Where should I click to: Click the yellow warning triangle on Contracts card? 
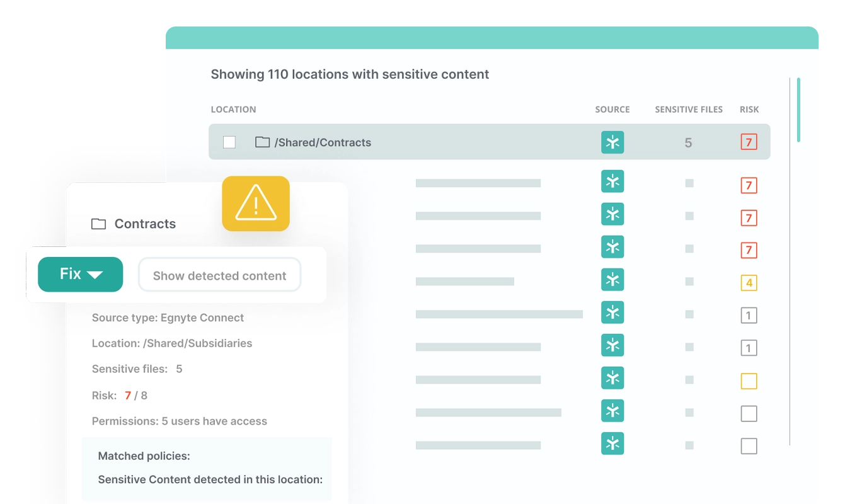255,203
